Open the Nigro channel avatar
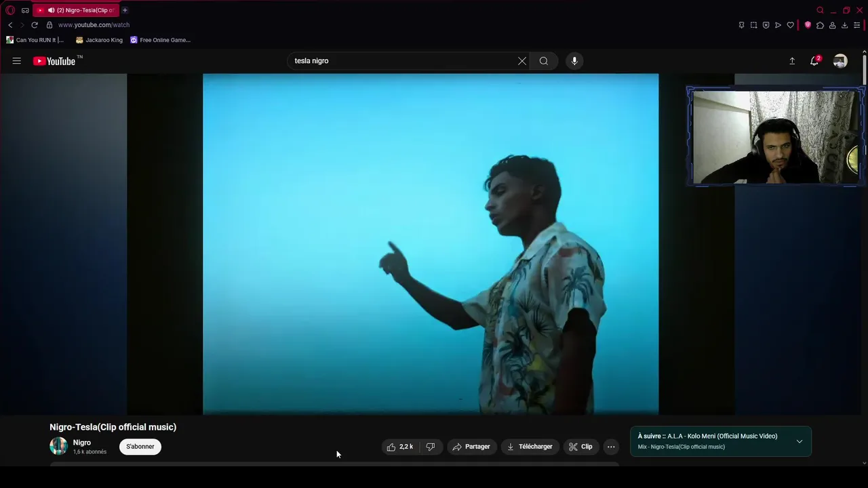Viewport: 868px width, 488px height. [58, 446]
